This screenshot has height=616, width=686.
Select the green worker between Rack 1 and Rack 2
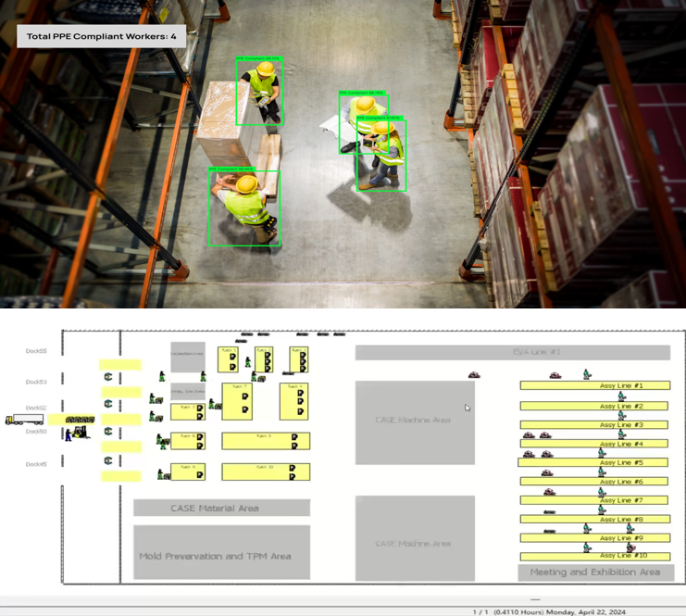[248, 361]
